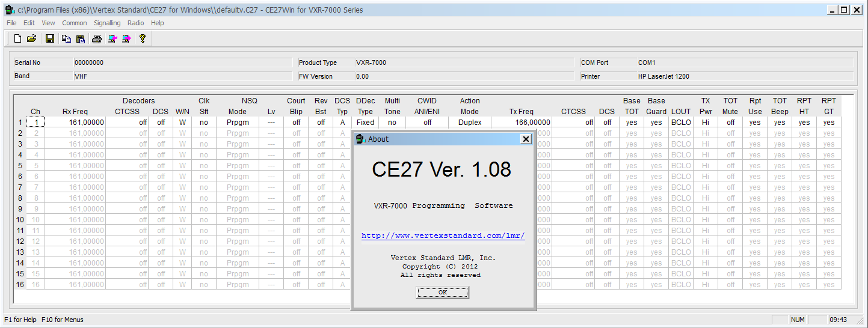Click the write-to-radio icon with right arrow

[126, 38]
